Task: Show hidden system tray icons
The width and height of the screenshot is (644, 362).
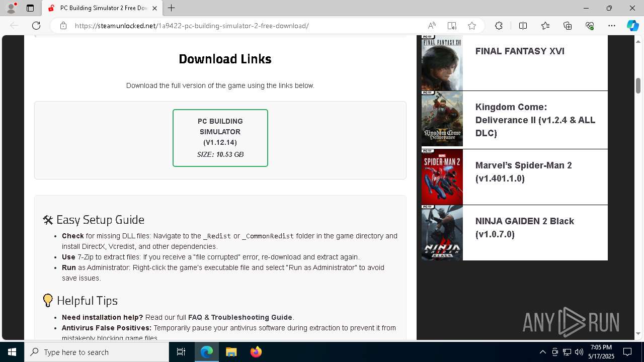Action: click(542, 352)
